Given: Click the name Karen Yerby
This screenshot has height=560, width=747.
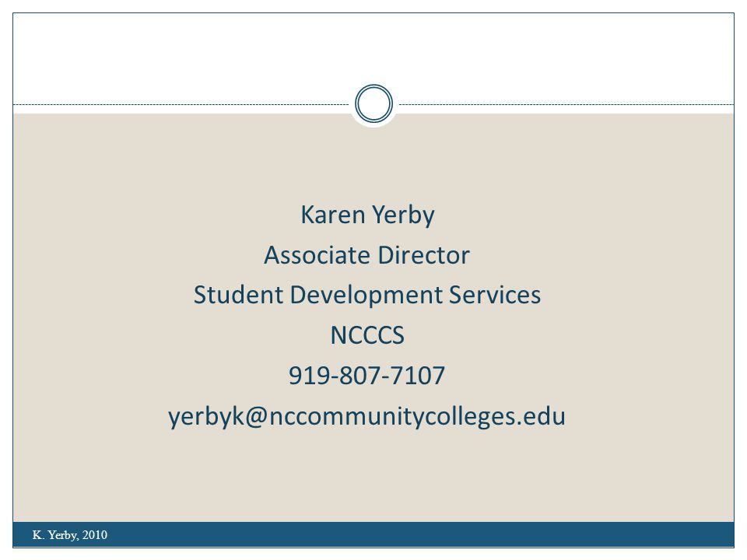Looking at the screenshot, I should (x=367, y=215).
